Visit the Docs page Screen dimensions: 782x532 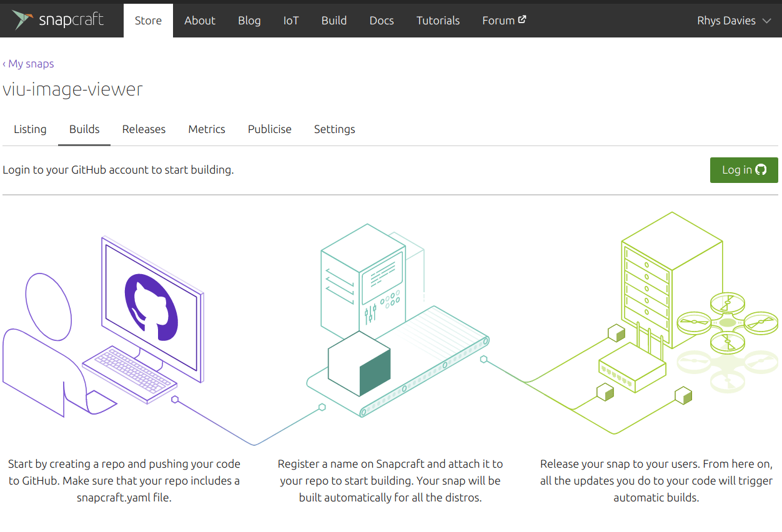coord(382,21)
